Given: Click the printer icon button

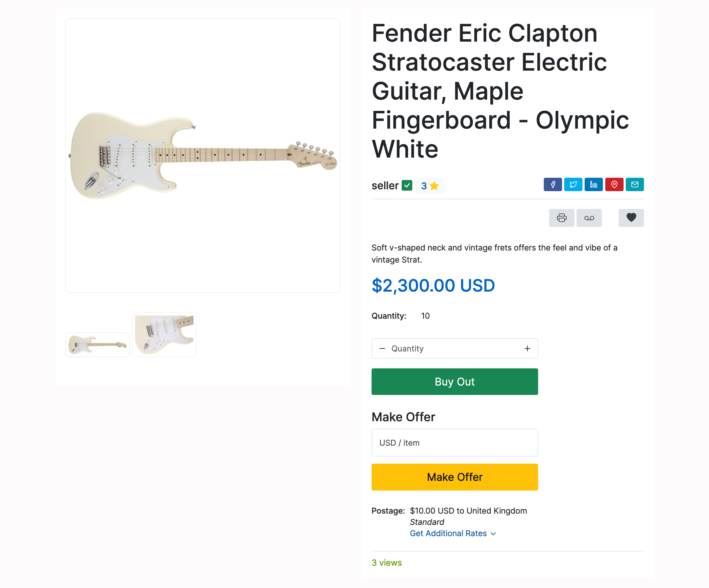Looking at the screenshot, I should pos(562,218).
